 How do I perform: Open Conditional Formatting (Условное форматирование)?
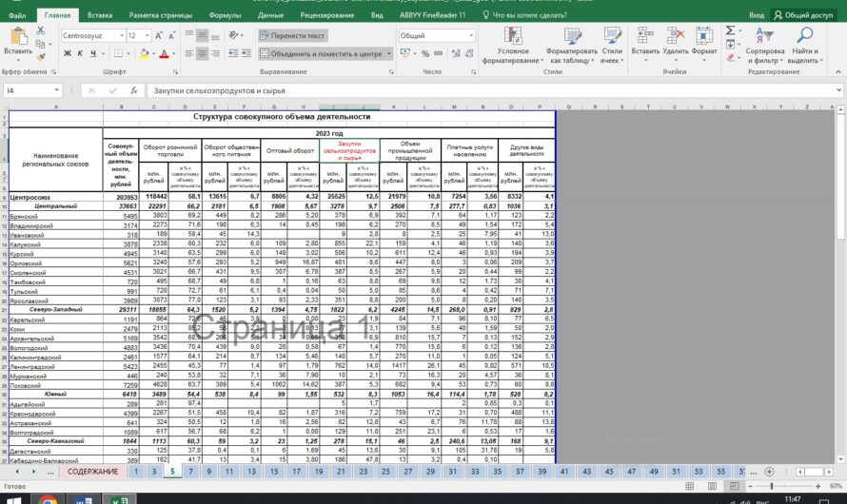point(513,46)
